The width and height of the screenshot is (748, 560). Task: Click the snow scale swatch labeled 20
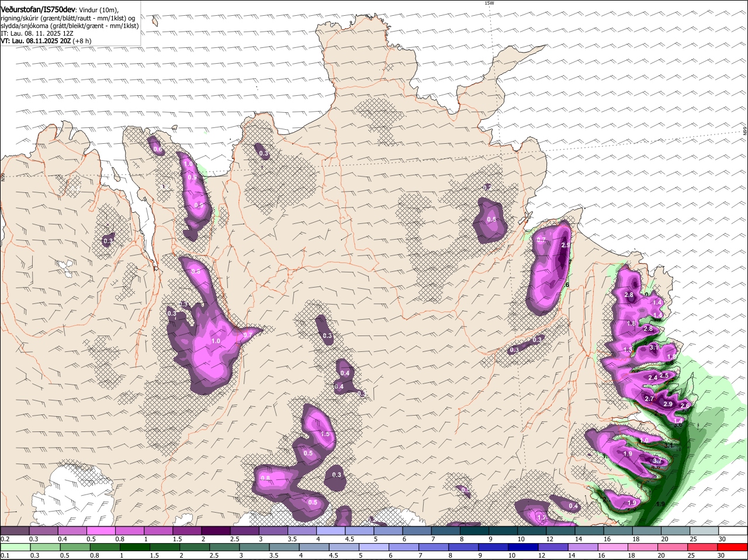(x=675, y=531)
